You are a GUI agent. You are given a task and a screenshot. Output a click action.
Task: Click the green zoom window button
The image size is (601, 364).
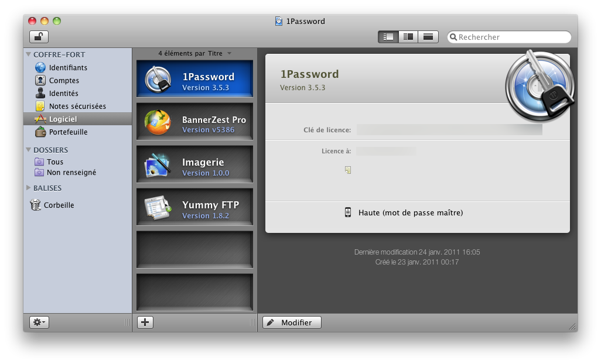tap(57, 21)
